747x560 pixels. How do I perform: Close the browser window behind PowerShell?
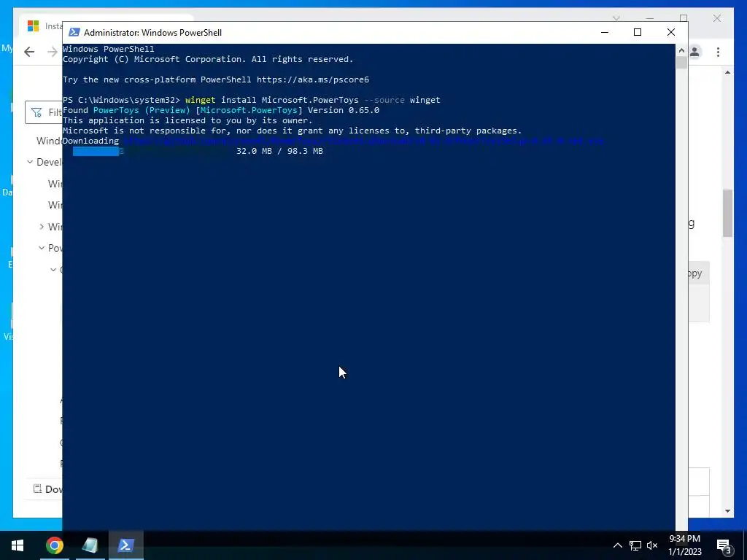point(716,18)
